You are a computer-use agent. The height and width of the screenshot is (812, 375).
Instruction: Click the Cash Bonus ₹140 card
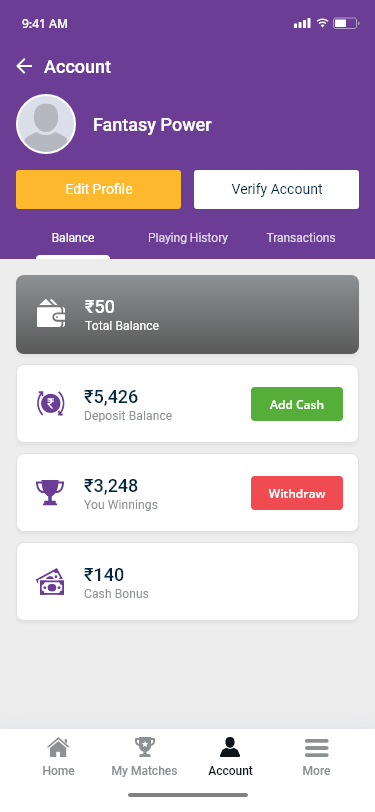click(x=188, y=582)
